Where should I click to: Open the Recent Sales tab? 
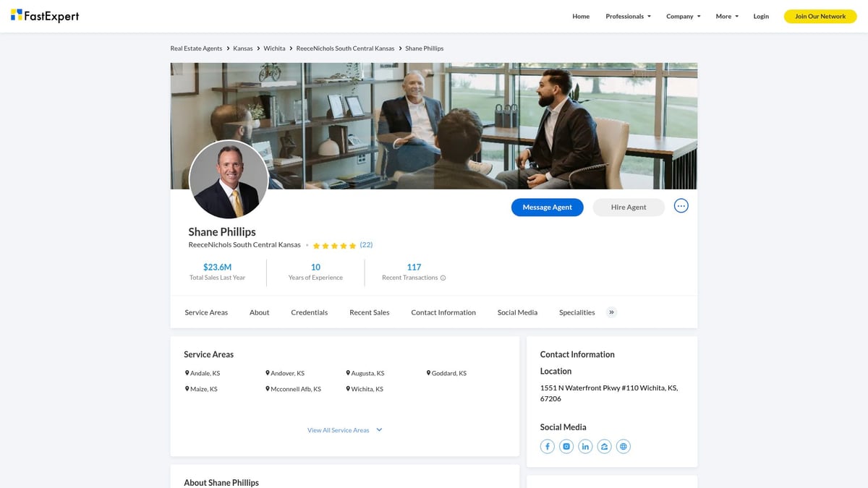click(369, 312)
